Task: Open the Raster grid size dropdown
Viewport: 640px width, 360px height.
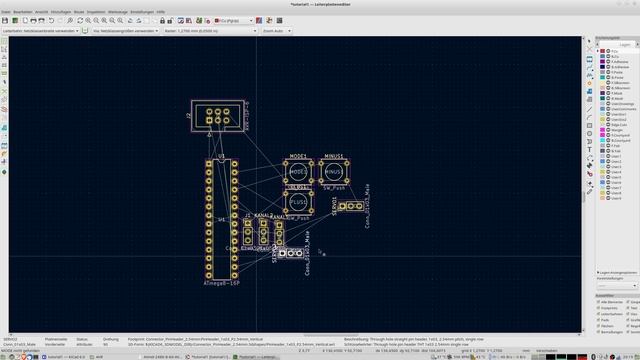Action: [x=211, y=31]
